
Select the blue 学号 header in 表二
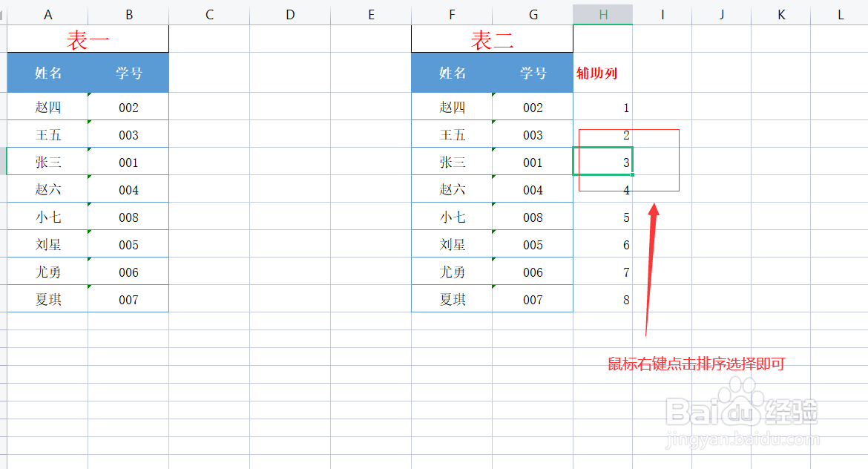coord(533,73)
